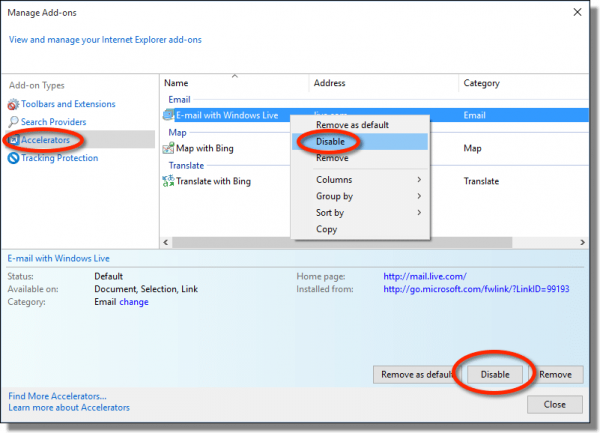Click scroll left arrow of horizontal scrollbar

tap(166, 242)
